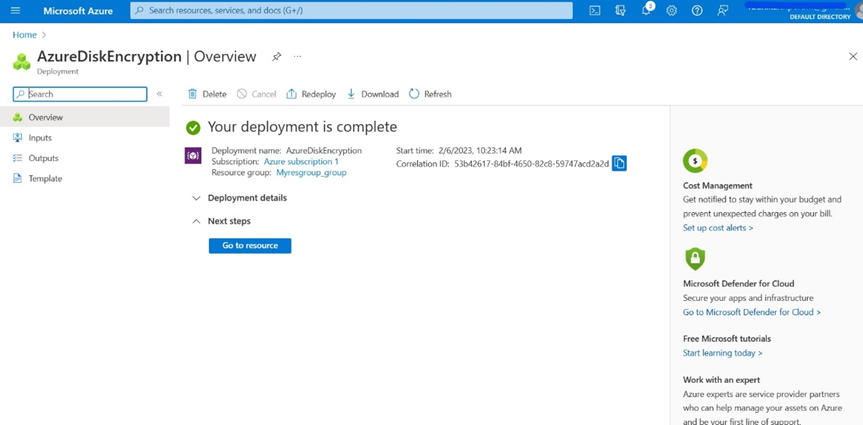This screenshot has width=863, height=425.
Task: Click the deployment cubes icon near the title
Action: (22, 61)
